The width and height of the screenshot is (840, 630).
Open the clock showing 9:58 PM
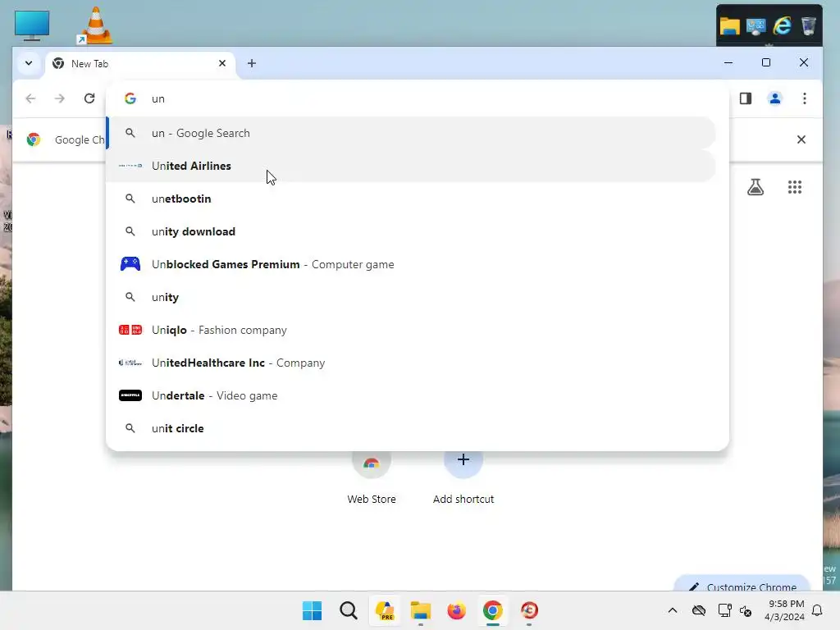(x=785, y=610)
